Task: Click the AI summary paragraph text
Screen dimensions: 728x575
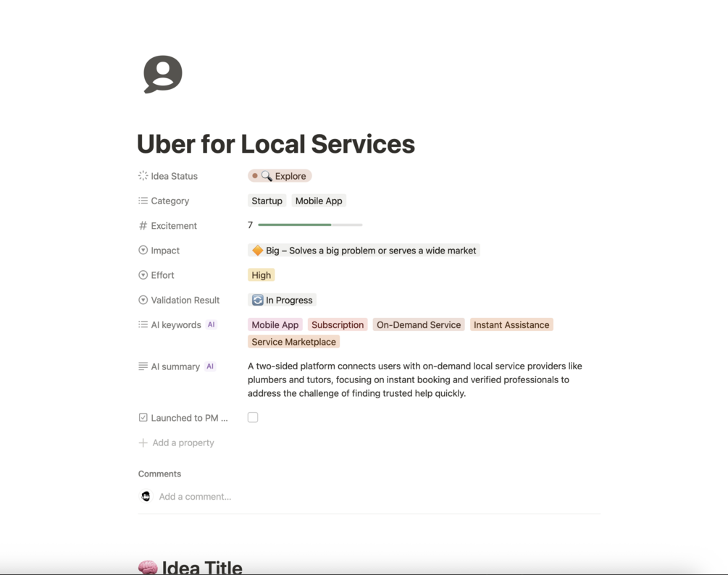Action: point(414,379)
